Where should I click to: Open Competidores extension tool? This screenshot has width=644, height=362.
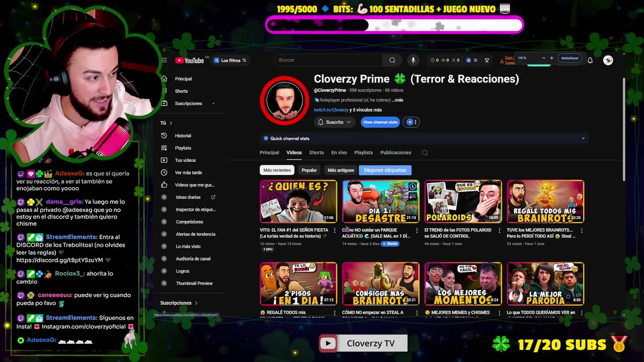coord(189,222)
